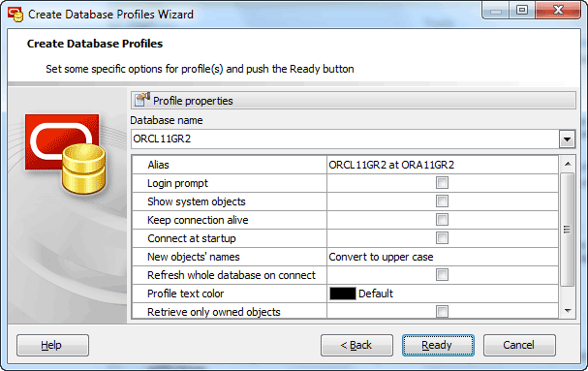Enable Connect at startup checkbox
The height and width of the screenshot is (371, 588).
tap(442, 238)
